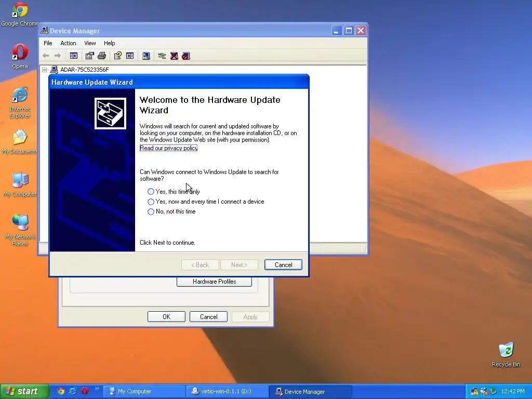The image size is (532, 399).
Task: Open the Recycle Bin on the desktop
Action: tap(506, 354)
